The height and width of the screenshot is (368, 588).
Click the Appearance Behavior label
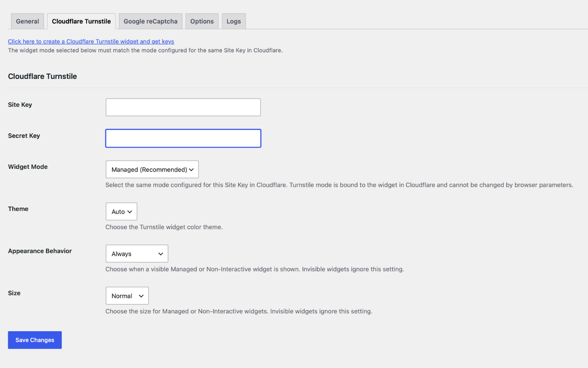40,251
